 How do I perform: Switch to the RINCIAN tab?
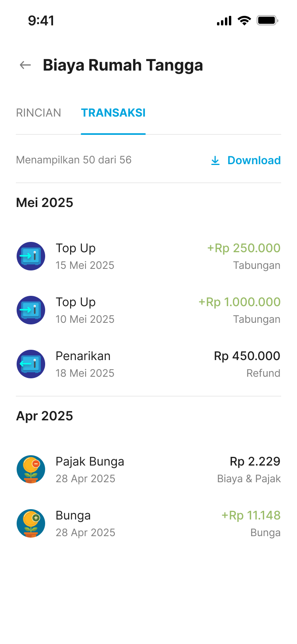point(38,113)
